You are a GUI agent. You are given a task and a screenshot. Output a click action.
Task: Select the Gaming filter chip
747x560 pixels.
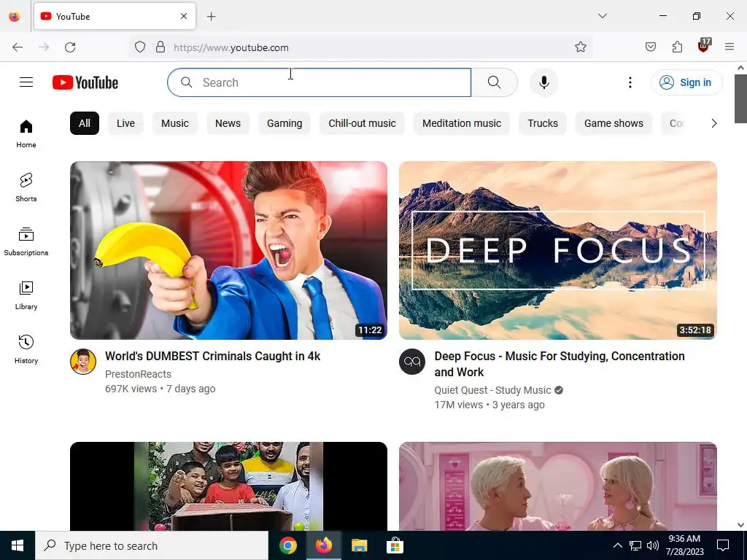[x=285, y=123]
